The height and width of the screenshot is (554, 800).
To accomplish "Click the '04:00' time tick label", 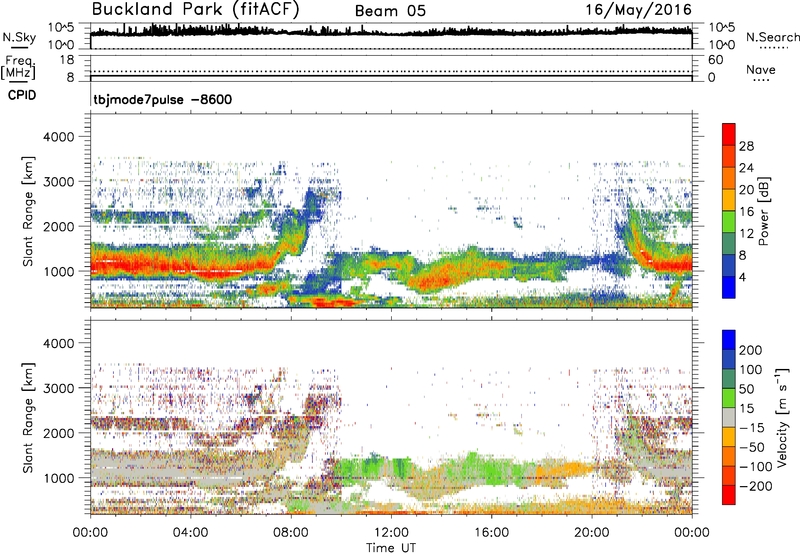I will tap(190, 533).
